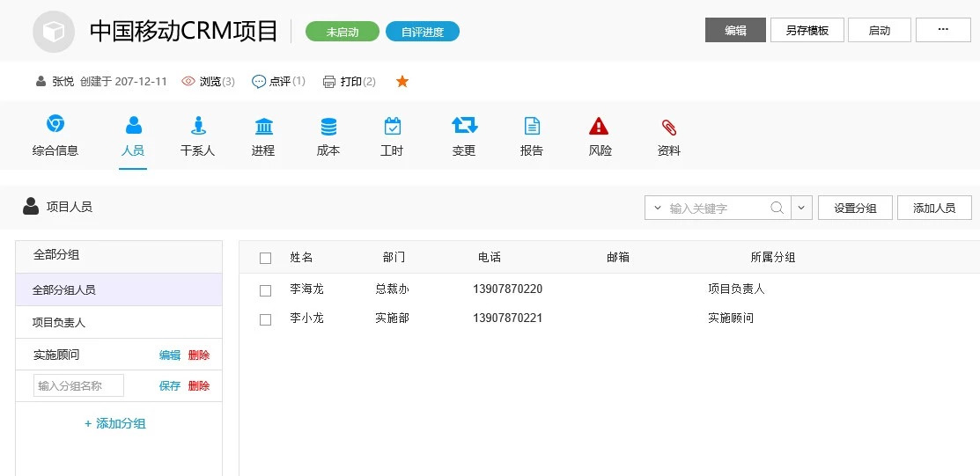Screen dimensions: 980x476
Task: Switch to the 报告 reports tab
Action: [x=532, y=136]
